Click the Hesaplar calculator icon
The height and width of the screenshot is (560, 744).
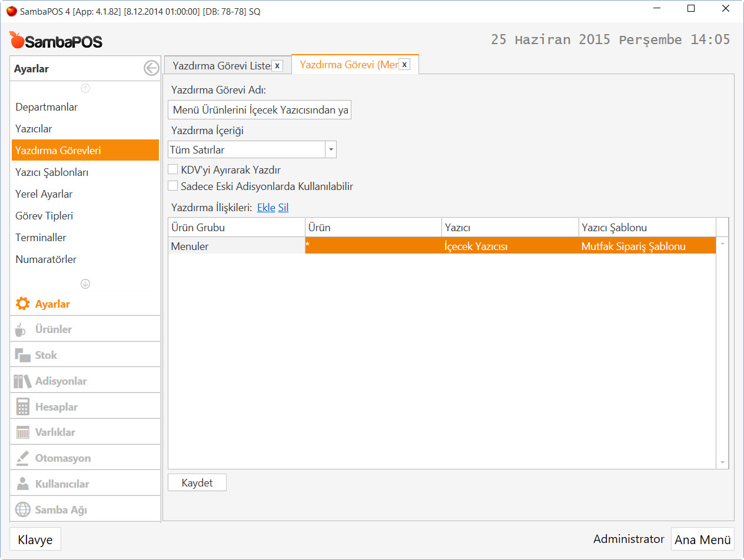pos(22,407)
